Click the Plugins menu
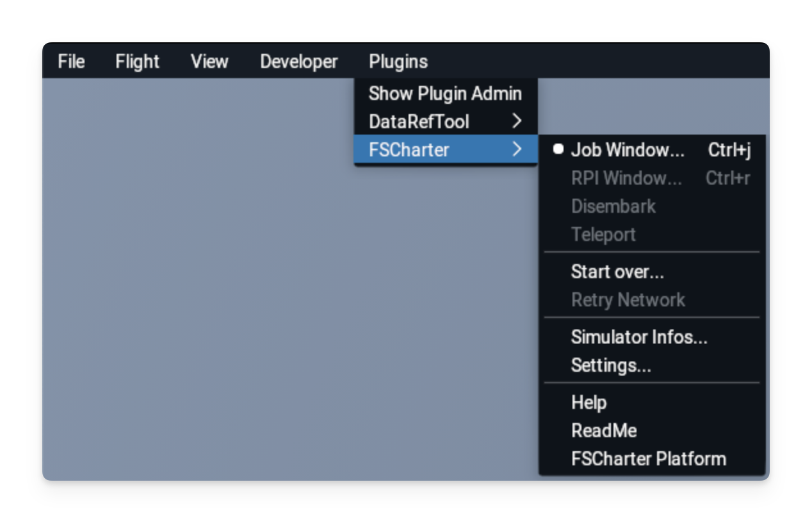This screenshot has height=523, width=812. click(398, 62)
